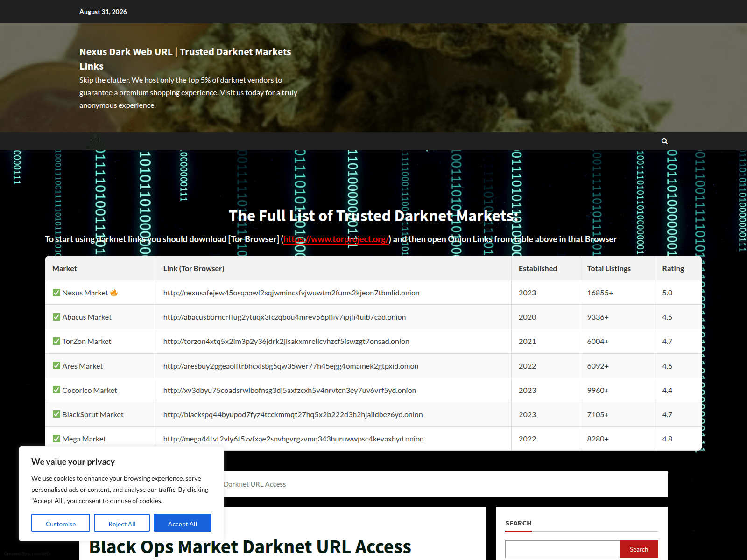Click the "4.5" rating for Abacus Market
This screenshot has height=560, width=747.
coord(667,317)
